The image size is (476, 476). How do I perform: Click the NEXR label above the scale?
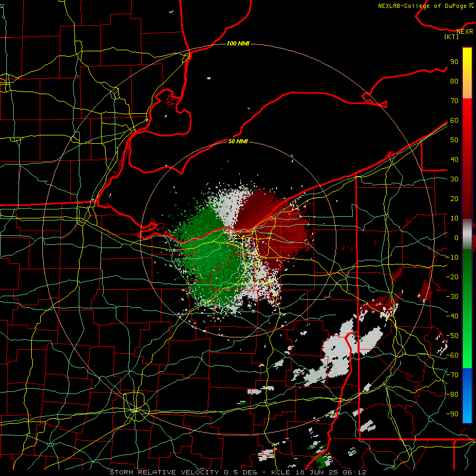click(x=465, y=32)
